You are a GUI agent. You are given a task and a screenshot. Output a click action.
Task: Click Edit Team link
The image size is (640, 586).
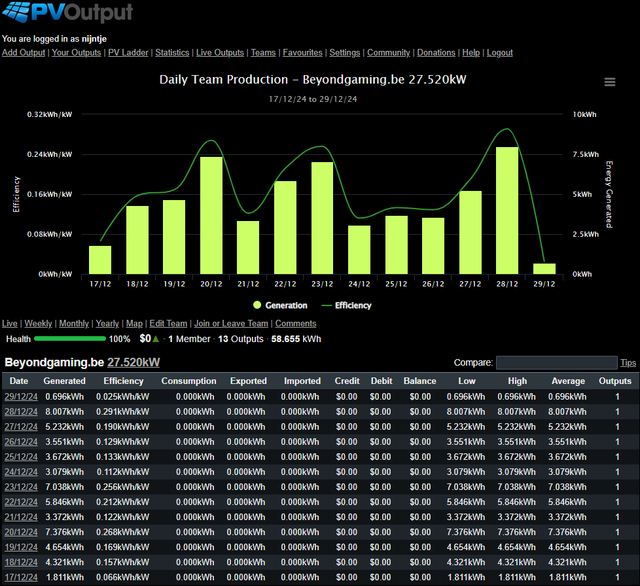[168, 324]
